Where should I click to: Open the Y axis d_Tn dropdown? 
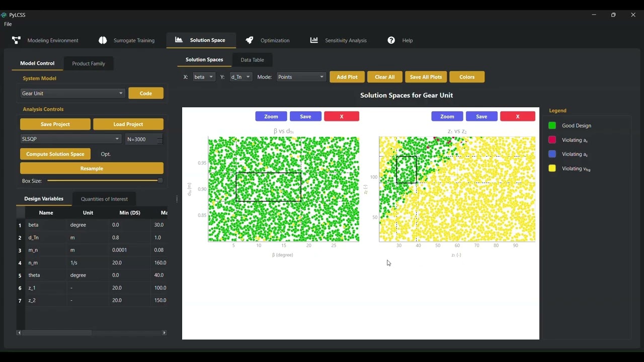pyautogui.click(x=240, y=77)
